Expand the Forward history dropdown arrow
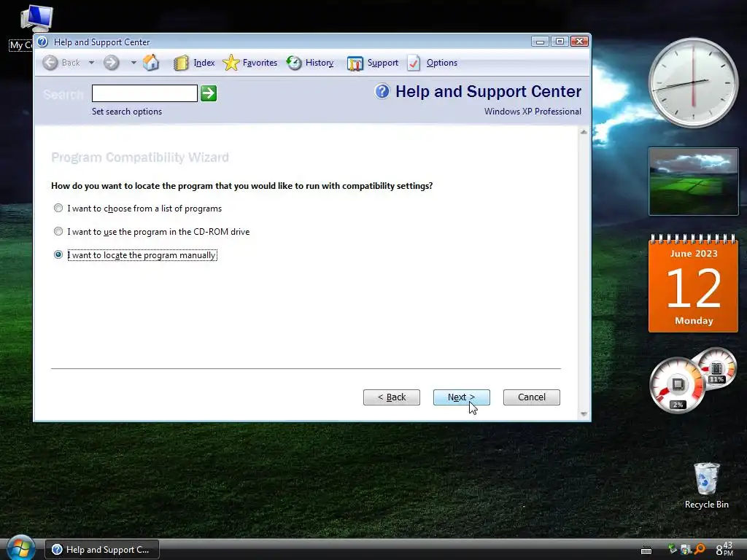The width and height of the screenshot is (747, 560). tap(133, 63)
